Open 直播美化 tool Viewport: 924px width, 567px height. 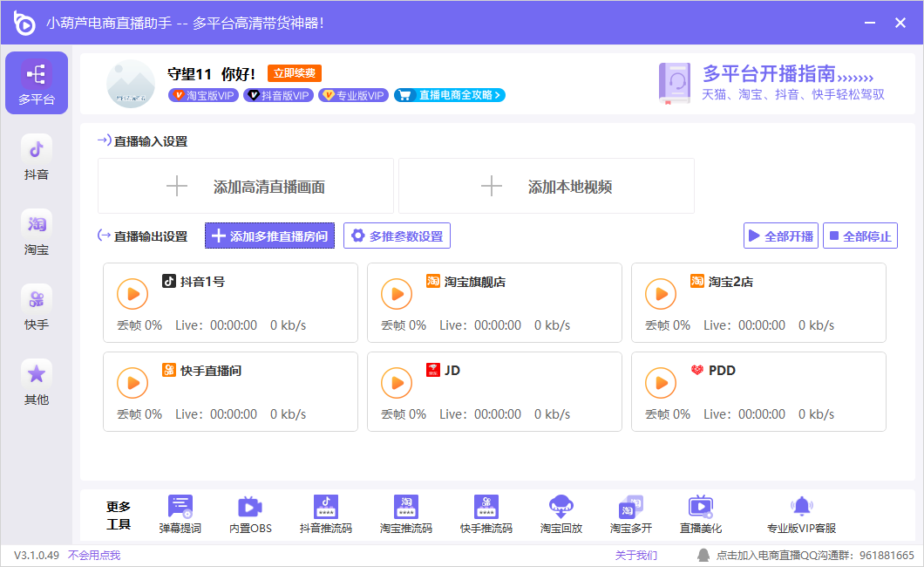click(x=700, y=507)
